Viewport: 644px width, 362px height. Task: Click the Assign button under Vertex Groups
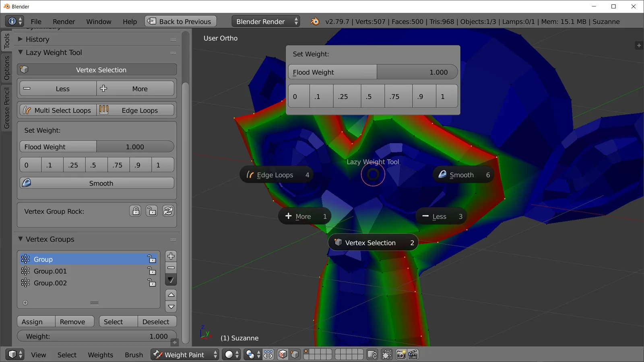click(35, 321)
